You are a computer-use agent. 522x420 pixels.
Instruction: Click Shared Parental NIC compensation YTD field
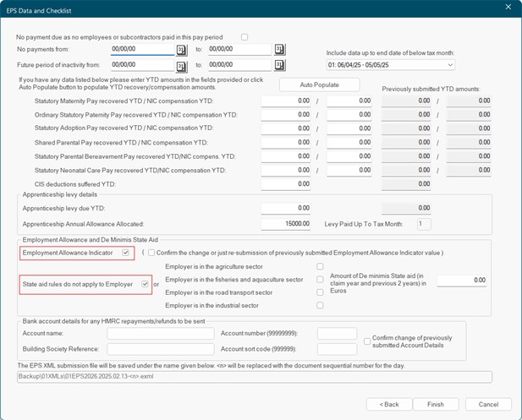349,142
